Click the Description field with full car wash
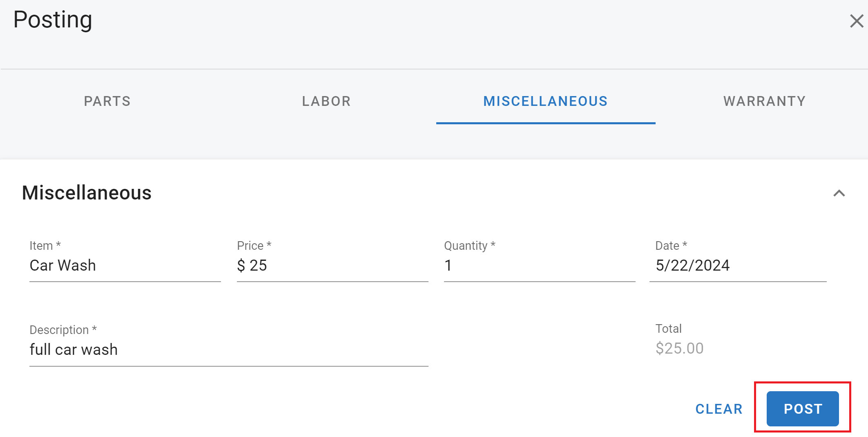The width and height of the screenshot is (868, 437). point(229,350)
